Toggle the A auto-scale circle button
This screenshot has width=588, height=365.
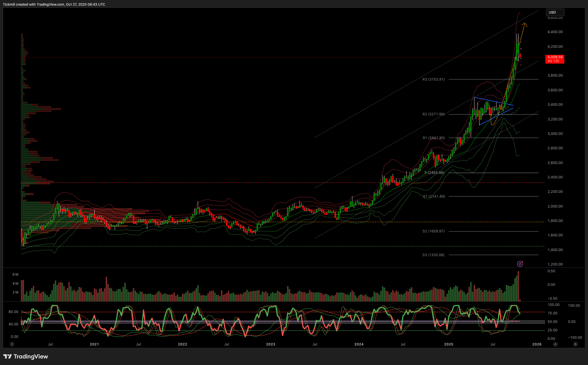point(555,344)
